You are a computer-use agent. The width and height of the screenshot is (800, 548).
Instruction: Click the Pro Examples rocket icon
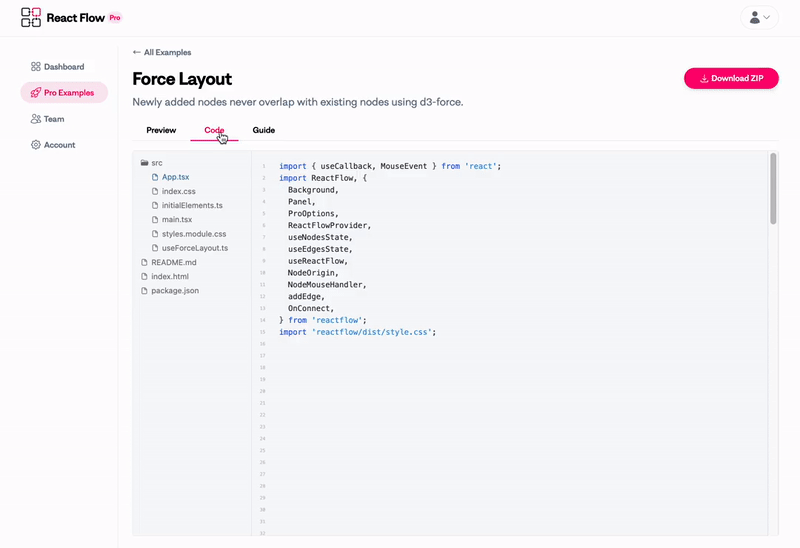click(36, 93)
